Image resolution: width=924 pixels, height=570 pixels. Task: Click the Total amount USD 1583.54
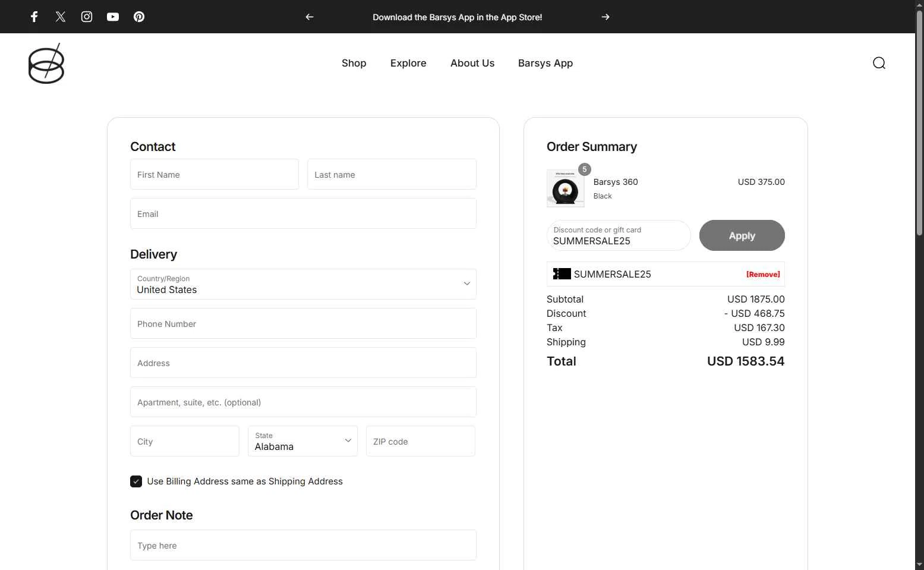(x=746, y=361)
